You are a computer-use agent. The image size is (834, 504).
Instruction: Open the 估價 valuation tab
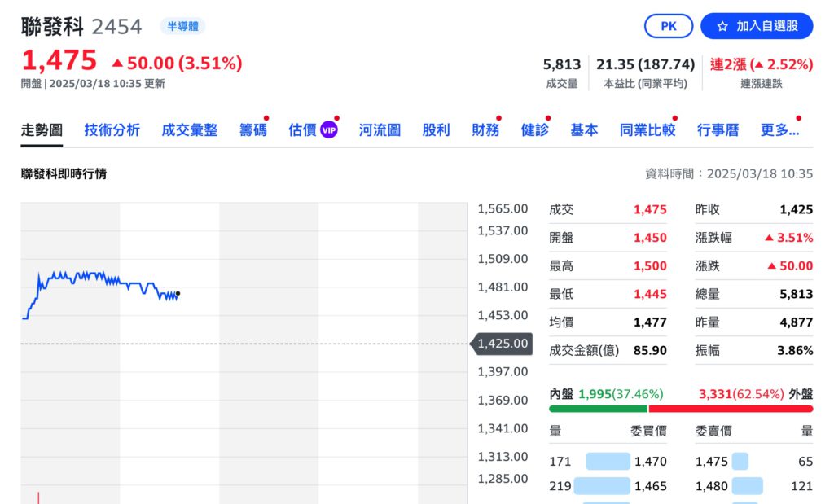[x=301, y=130]
